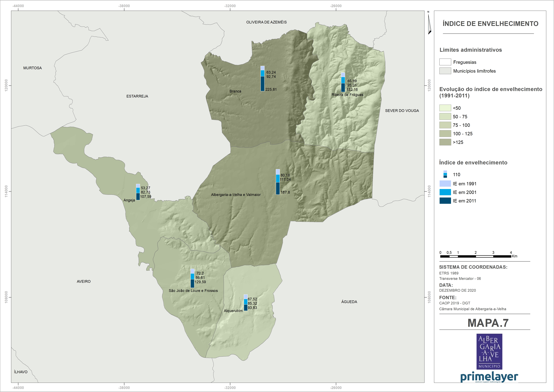The height and width of the screenshot is (392, 554).
Task: Click the OLIVEIRA DE AZEMÉIS label
Action: click(x=267, y=22)
